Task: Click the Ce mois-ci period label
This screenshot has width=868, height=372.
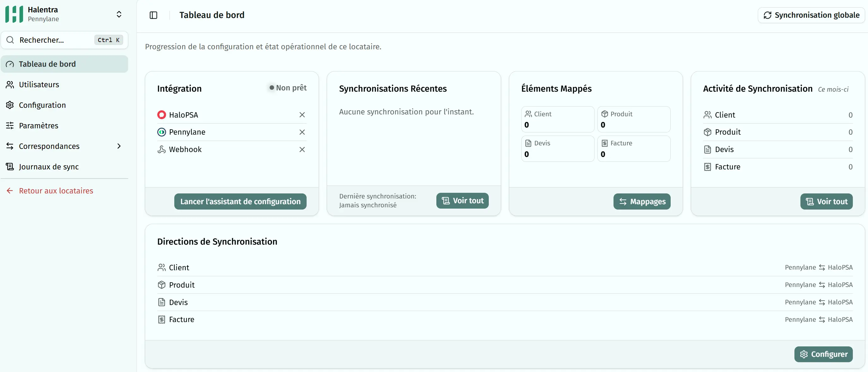Action: tap(833, 89)
